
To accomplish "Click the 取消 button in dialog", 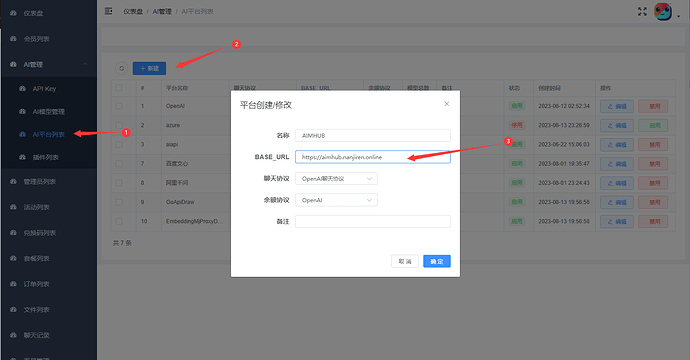I will [405, 261].
